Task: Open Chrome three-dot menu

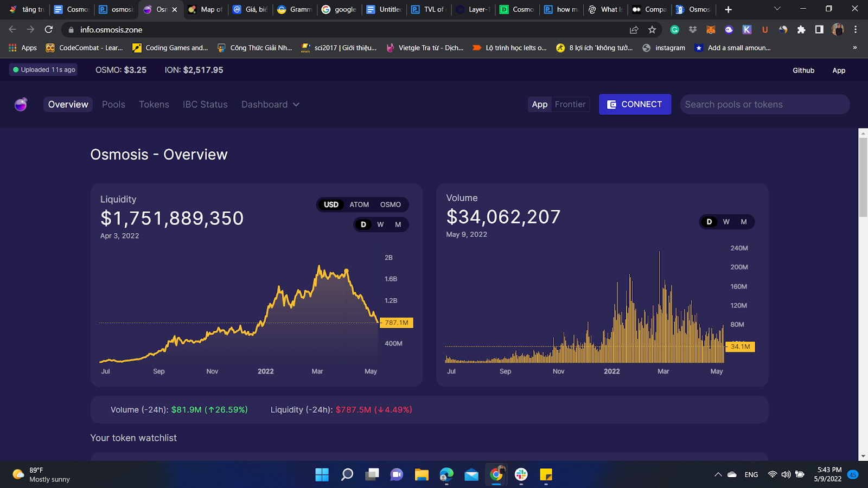Action: click(x=856, y=30)
